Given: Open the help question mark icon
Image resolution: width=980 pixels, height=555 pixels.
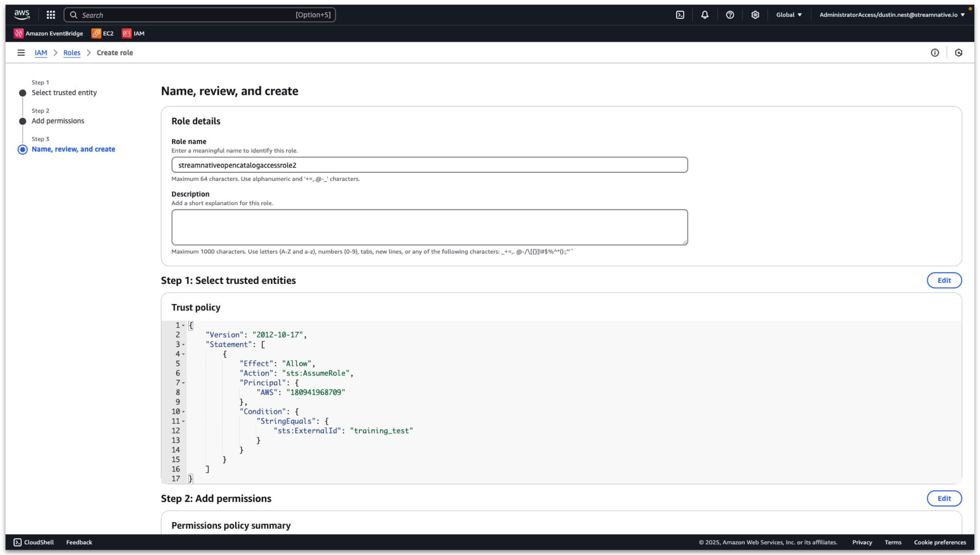Looking at the screenshot, I should (730, 15).
